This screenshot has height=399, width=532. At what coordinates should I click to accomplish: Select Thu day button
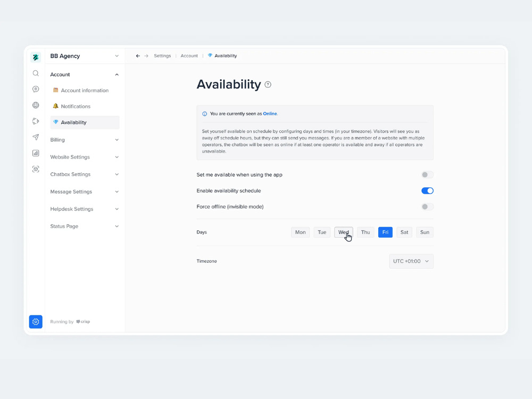(x=365, y=232)
